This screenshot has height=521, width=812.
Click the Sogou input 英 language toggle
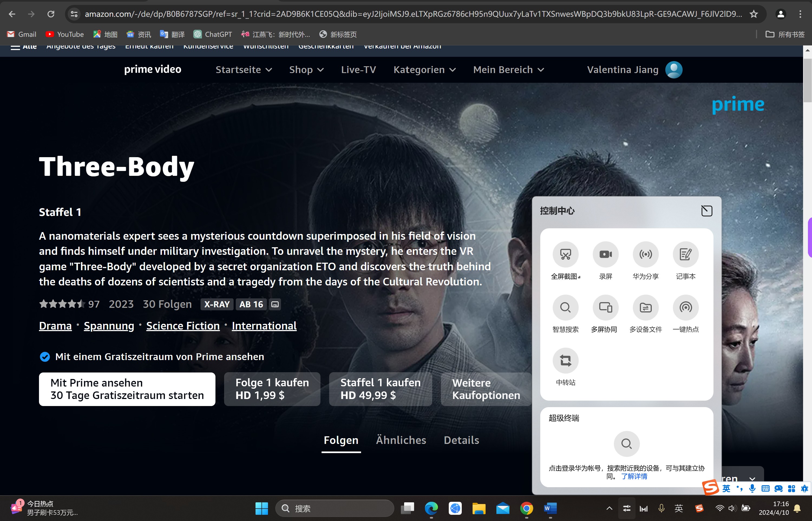tap(726, 488)
